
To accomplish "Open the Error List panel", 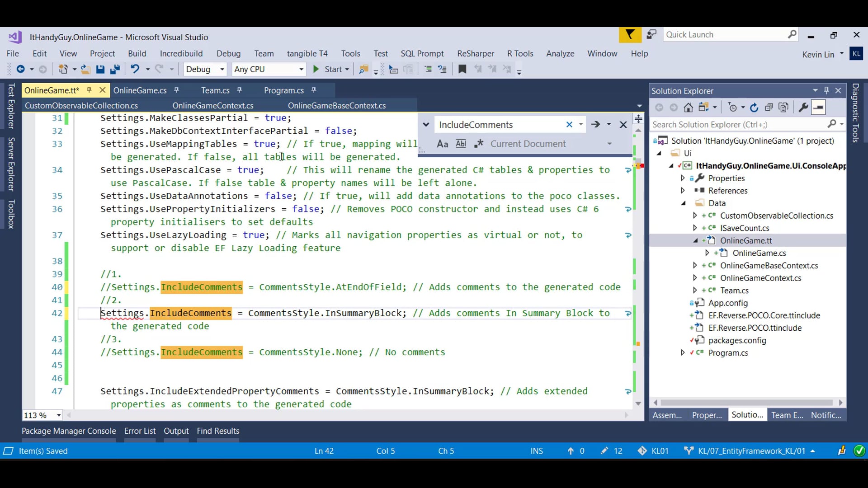I will [140, 431].
